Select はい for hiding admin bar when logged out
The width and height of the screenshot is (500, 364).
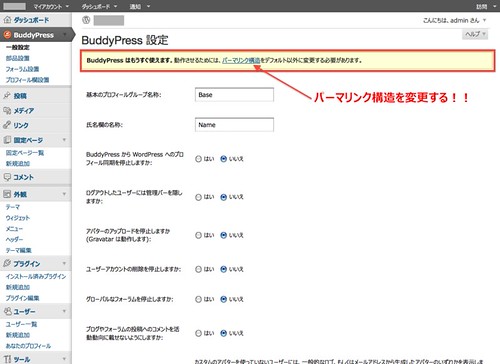198,197
